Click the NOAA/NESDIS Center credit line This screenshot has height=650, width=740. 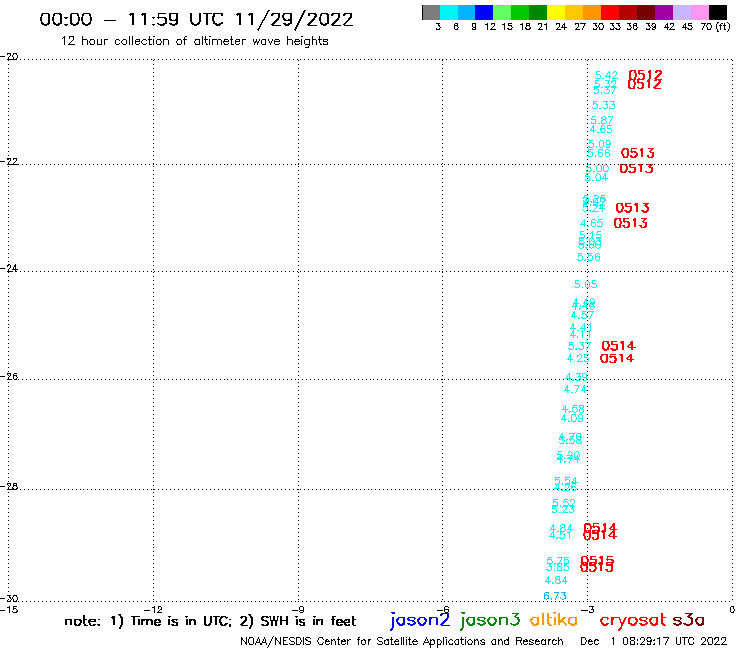click(402, 642)
